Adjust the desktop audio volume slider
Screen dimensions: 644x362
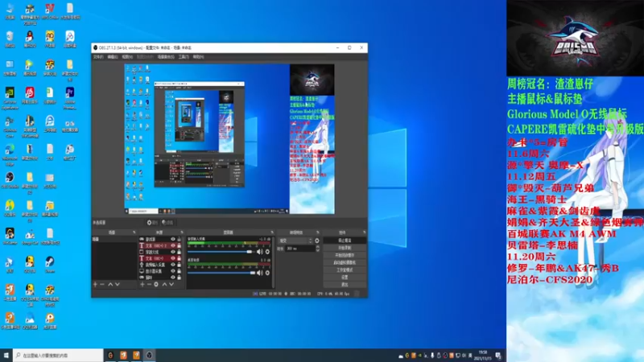pyautogui.click(x=221, y=273)
